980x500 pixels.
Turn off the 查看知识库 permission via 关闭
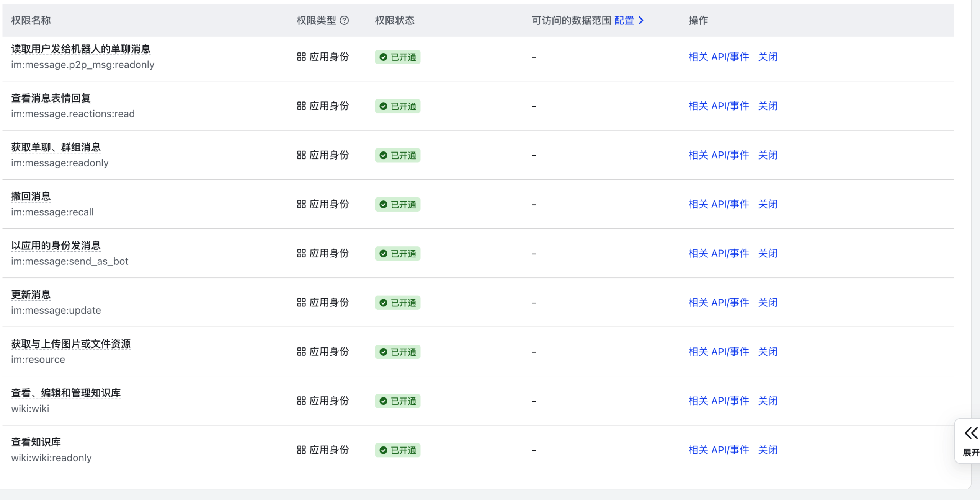(768, 450)
